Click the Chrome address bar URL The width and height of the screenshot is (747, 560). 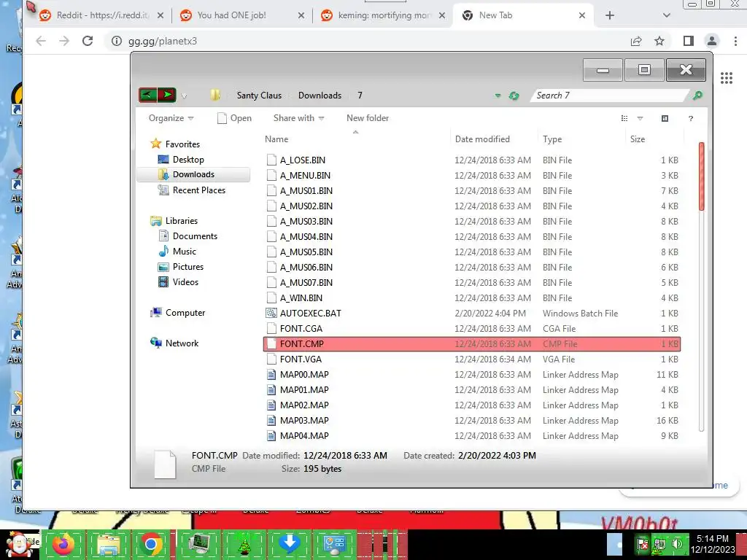coord(163,41)
